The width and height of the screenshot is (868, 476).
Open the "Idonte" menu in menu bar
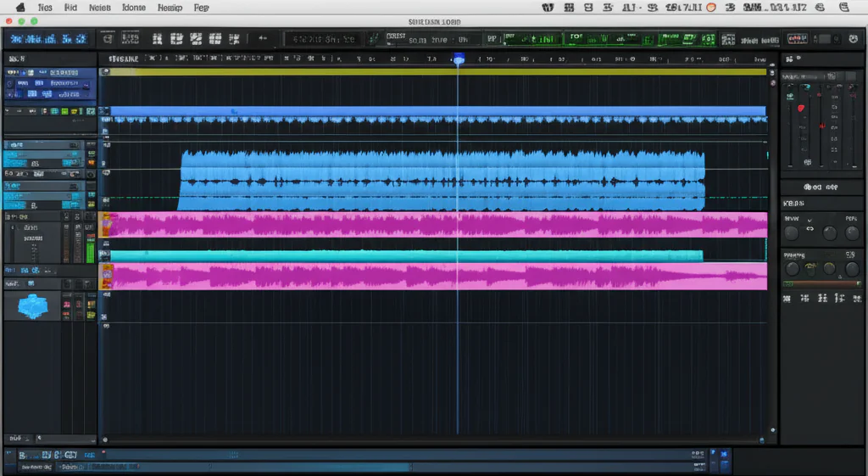(x=134, y=7)
